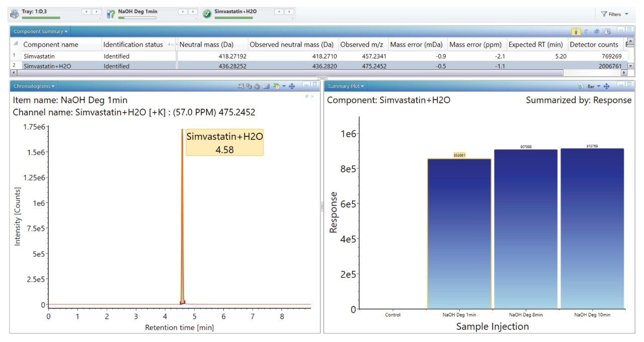The image size is (644, 342).
Task: Click the tray vial rack icon
Action: (x=15, y=14)
